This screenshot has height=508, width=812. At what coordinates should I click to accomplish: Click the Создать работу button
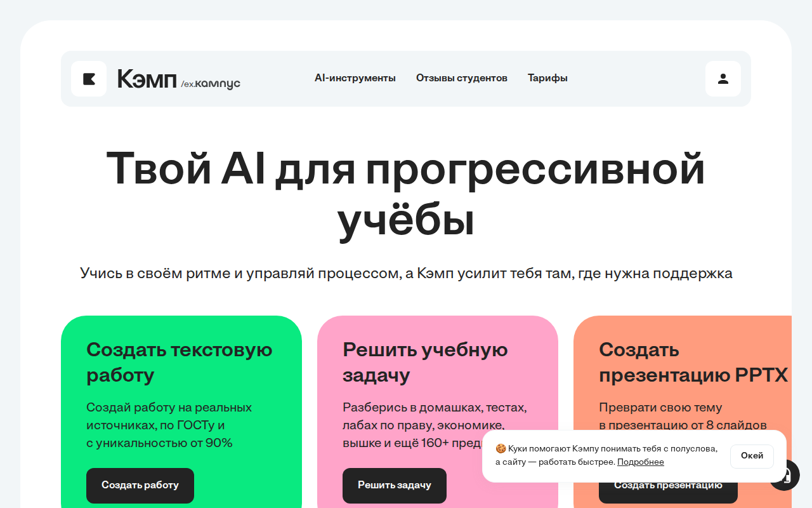coord(140,485)
